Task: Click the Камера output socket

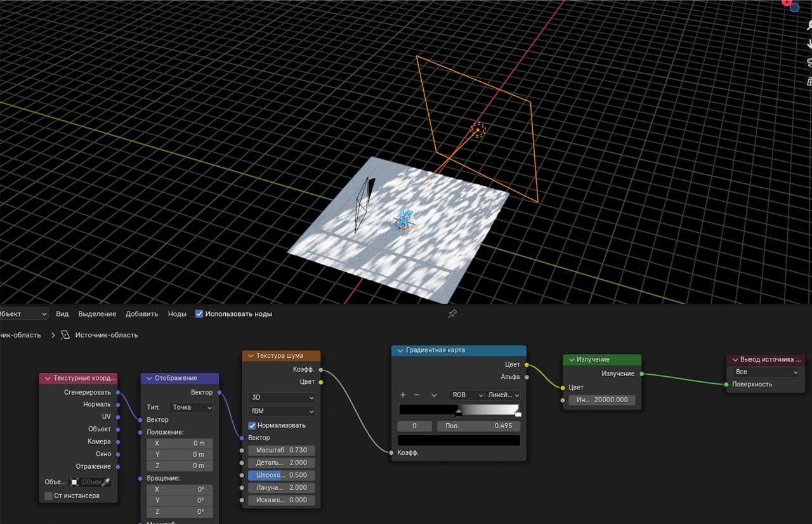Action: (118, 442)
